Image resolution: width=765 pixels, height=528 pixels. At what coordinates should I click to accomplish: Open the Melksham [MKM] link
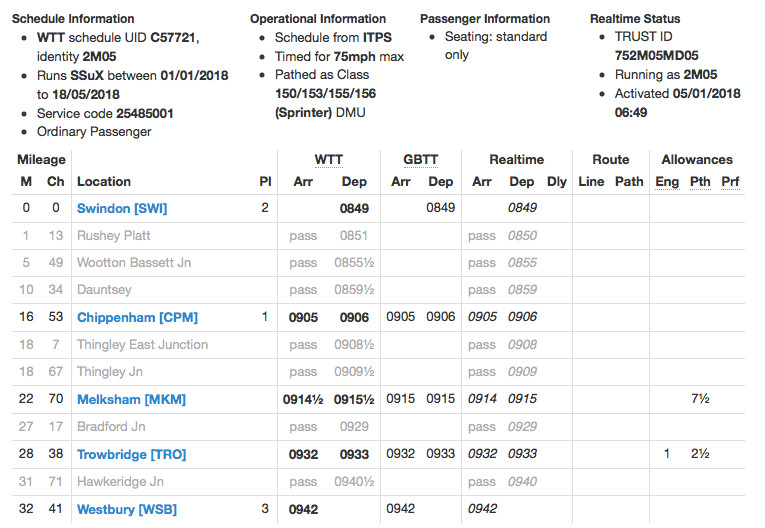click(x=131, y=399)
